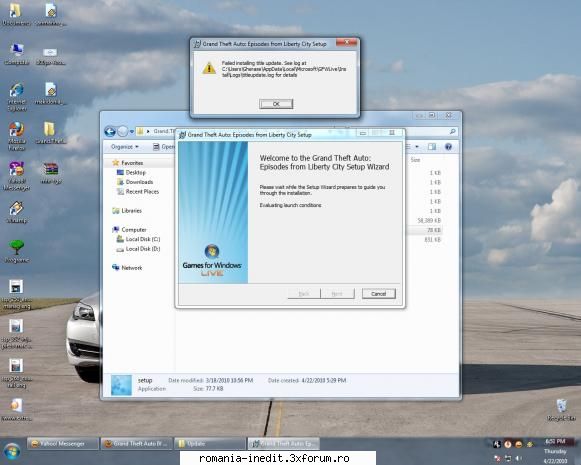Select Favorites in the navigation pane
Screen dimensions: 581x465
[128, 163]
